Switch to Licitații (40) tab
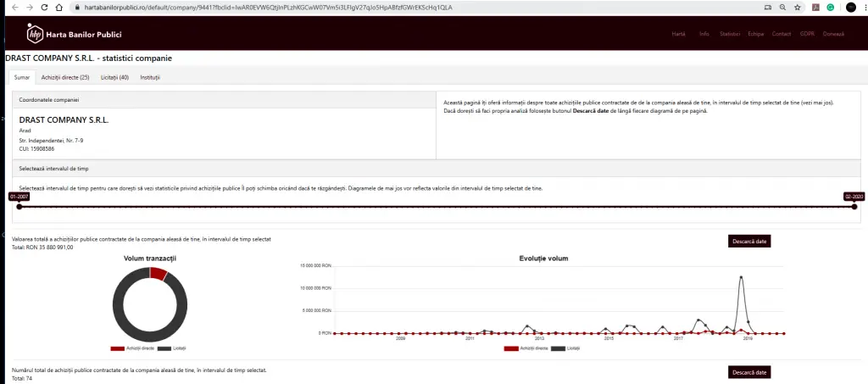 pyautogui.click(x=114, y=77)
